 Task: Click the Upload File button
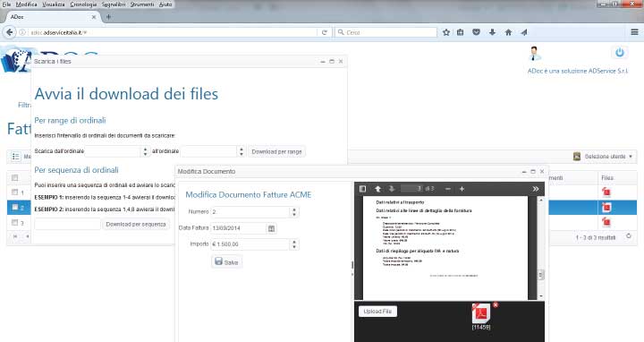[377, 312]
